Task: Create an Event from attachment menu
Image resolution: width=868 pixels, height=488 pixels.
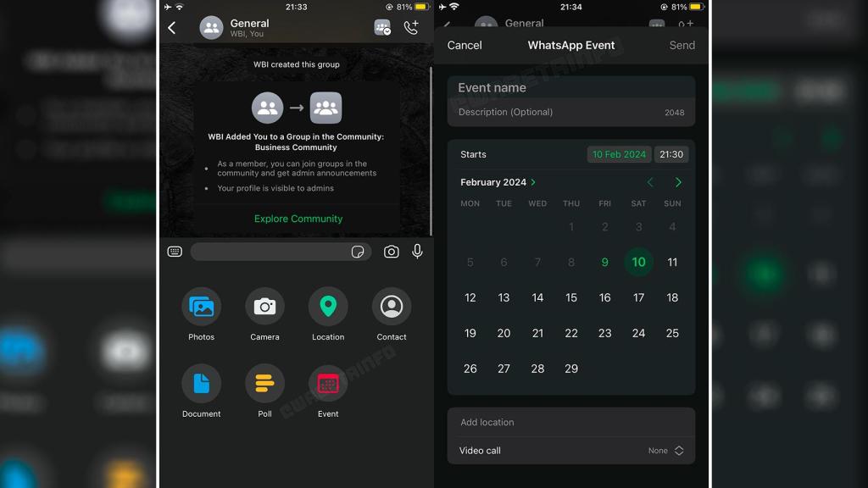Action: 328,383
